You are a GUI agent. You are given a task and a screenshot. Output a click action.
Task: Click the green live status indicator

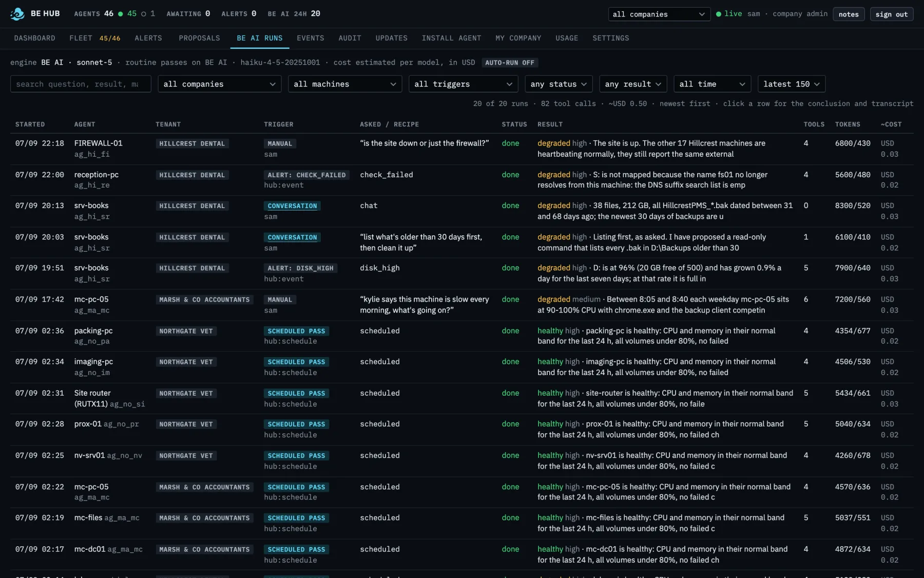point(729,14)
